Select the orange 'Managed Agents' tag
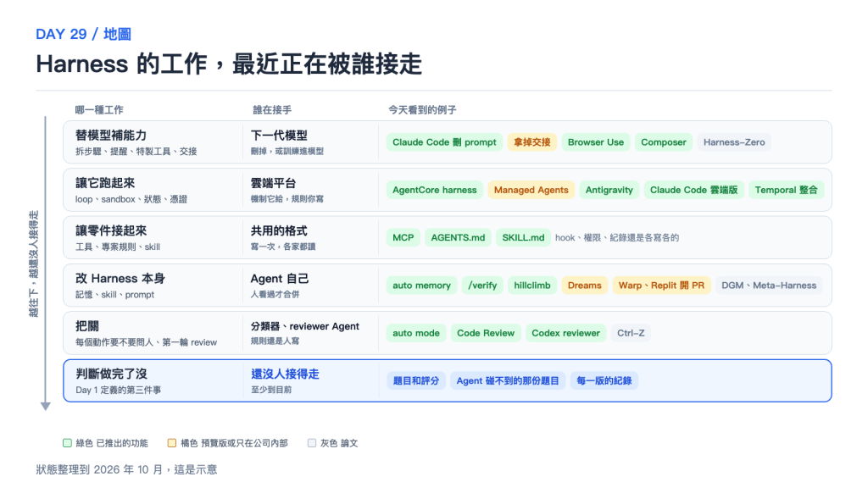Viewport: 868px width, 488px height. (x=531, y=190)
